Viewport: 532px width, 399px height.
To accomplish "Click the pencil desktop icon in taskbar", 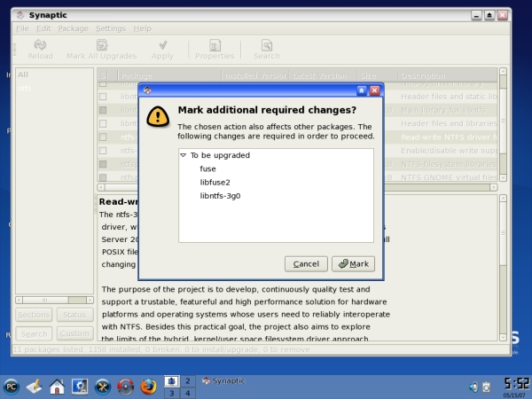I will click(x=34, y=387).
